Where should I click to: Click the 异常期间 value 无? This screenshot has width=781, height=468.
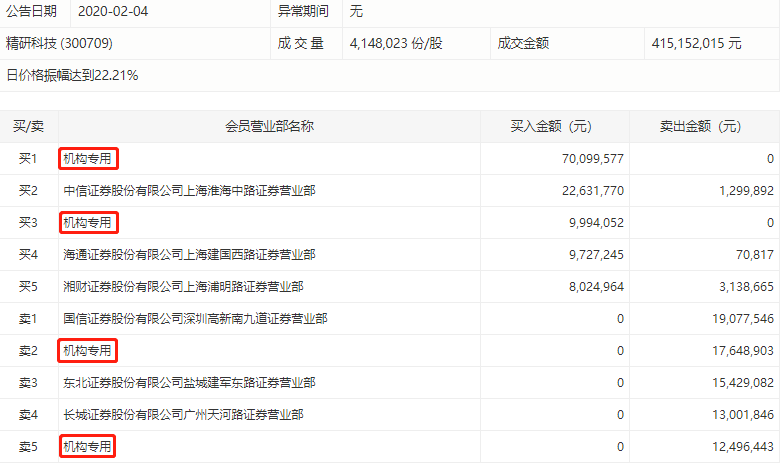point(356,11)
